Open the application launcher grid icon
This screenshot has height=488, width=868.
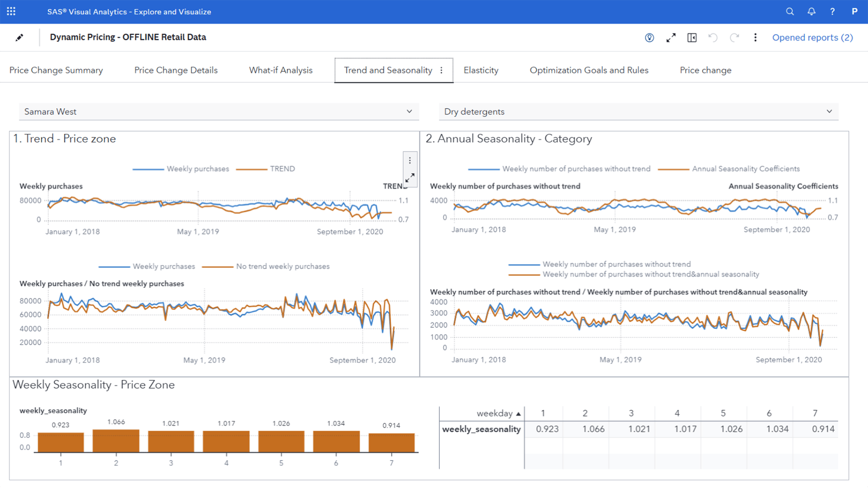click(x=11, y=11)
